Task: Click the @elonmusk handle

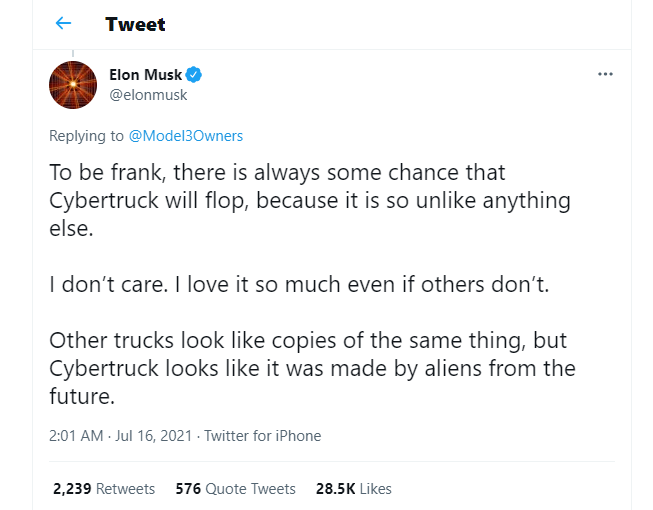Action: [148, 95]
